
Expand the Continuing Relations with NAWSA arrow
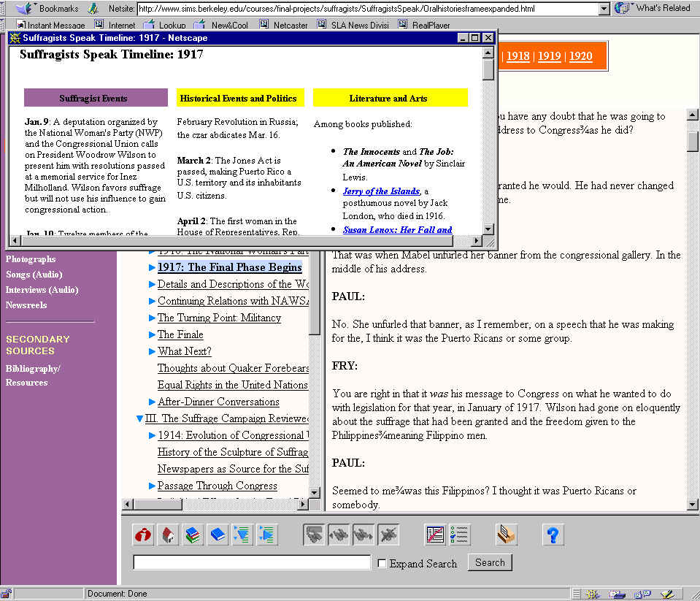coord(152,301)
